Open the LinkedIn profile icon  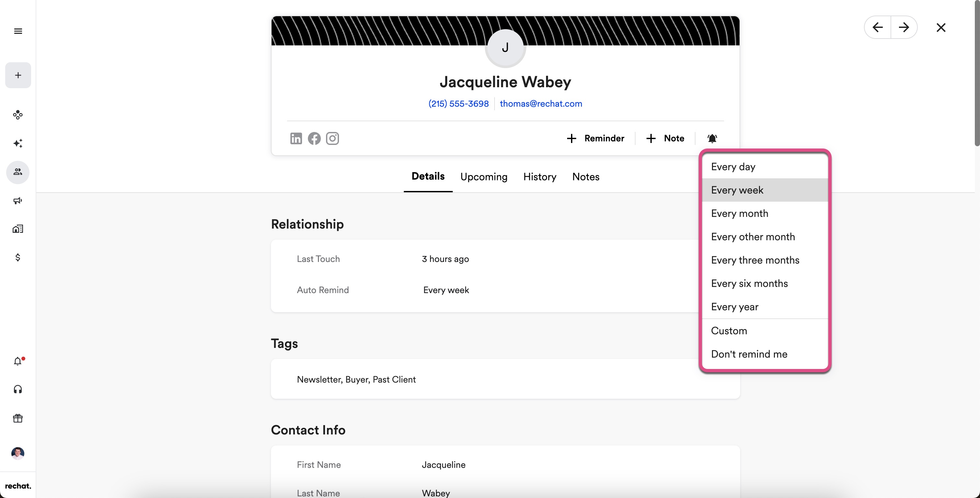[x=296, y=138]
